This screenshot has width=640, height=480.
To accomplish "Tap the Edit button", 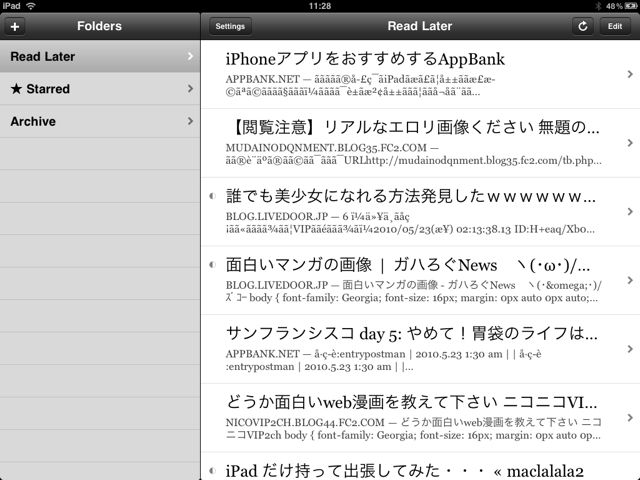I will coord(615,27).
